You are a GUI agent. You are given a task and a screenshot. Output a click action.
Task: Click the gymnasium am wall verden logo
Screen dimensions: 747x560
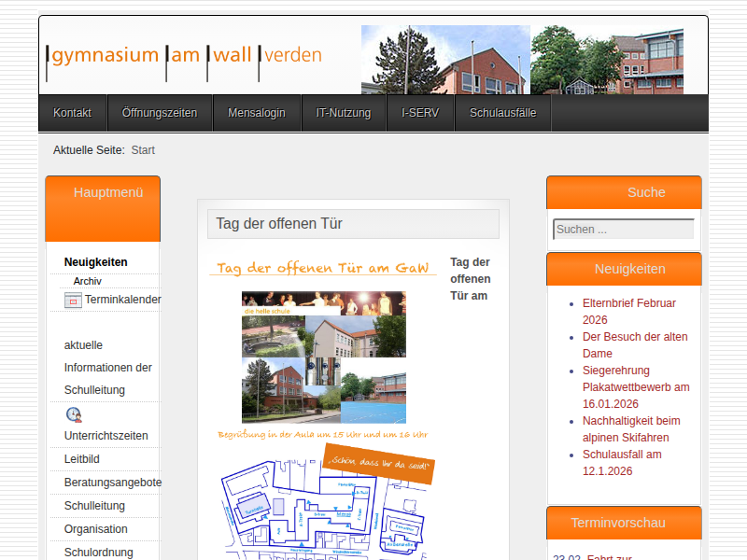tap(185, 55)
